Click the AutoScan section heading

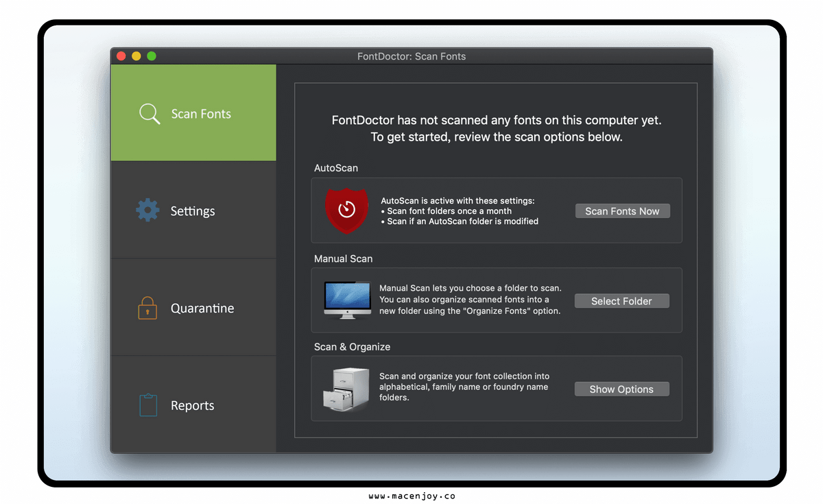[x=336, y=168]
